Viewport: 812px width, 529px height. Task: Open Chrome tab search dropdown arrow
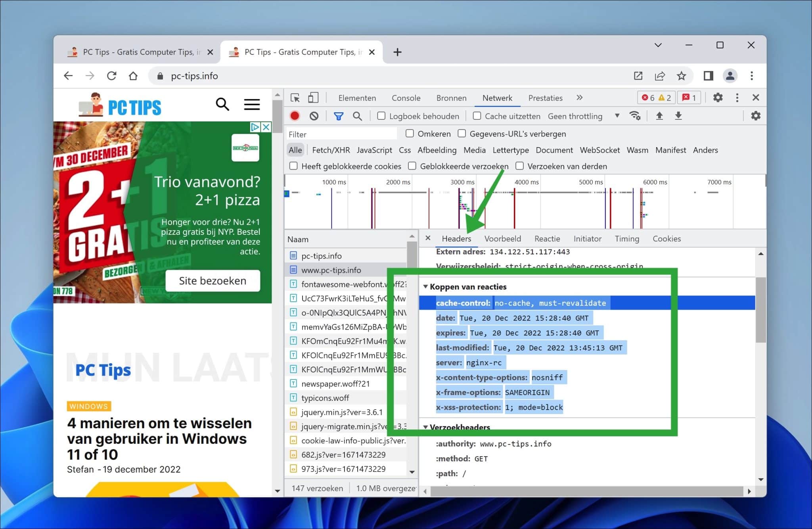click(x=658, y=45)
